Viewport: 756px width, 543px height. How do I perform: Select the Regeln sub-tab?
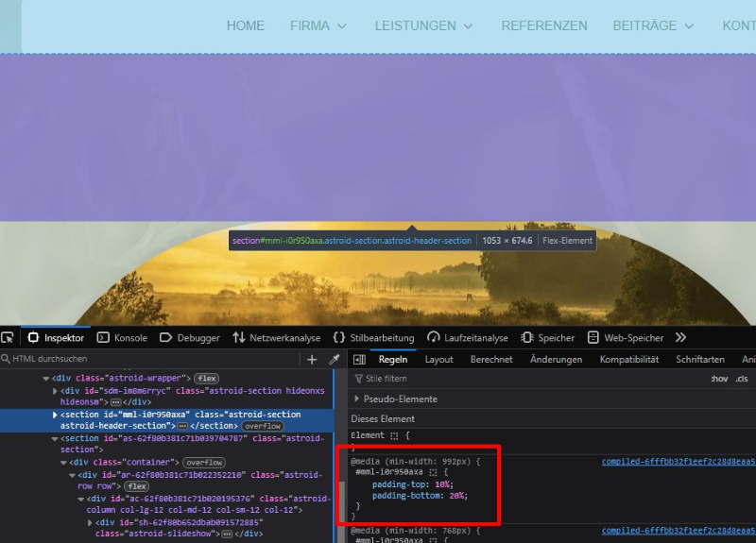pyautogui.click(x=393, y=360)
